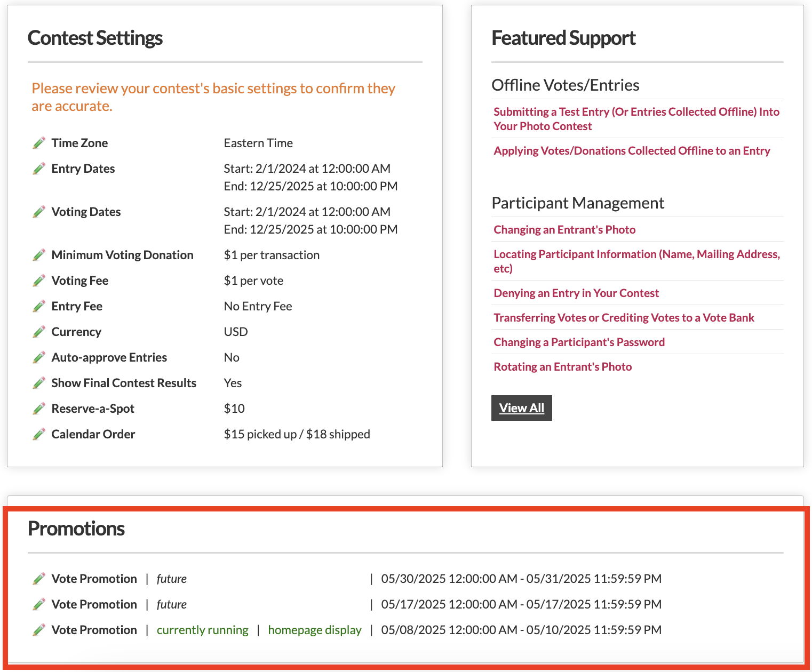Open Changing an Entrant's Photo article

[x=564, y=229]
